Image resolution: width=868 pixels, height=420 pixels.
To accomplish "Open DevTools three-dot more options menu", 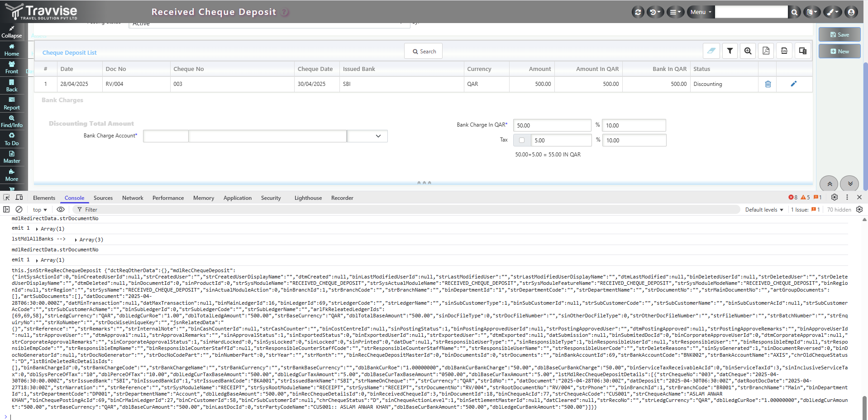I will pos(847,198).
